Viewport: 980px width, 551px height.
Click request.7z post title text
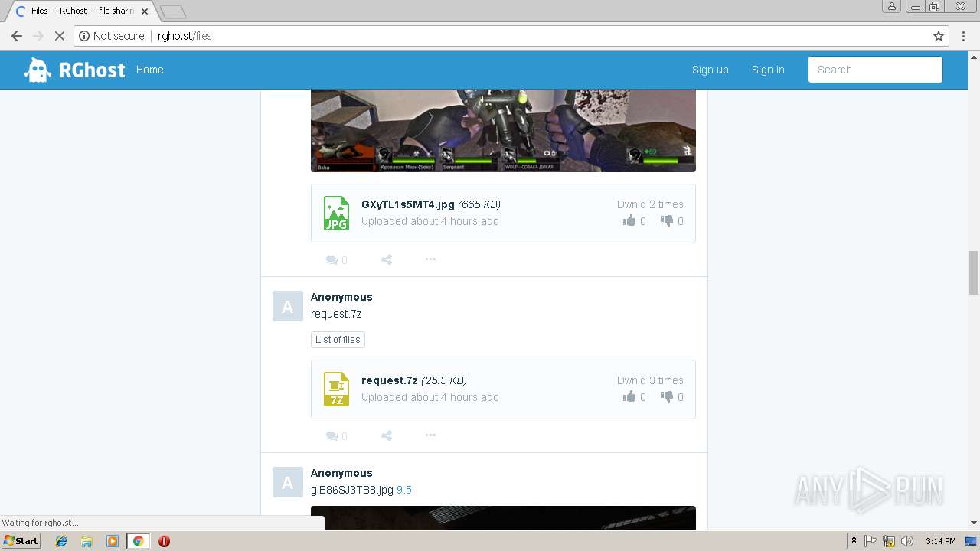click(x=336, y=314)
